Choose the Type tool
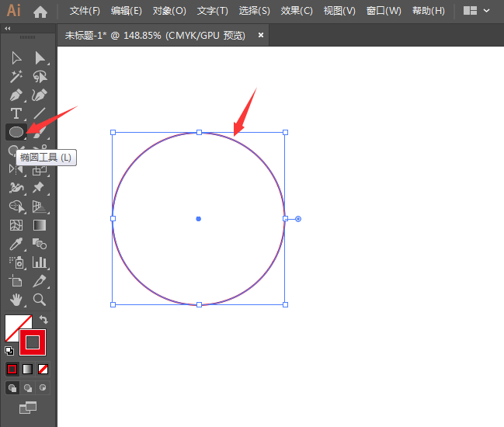Image resolution: width=504 pixels, height=427 pixels. point(16,114)
